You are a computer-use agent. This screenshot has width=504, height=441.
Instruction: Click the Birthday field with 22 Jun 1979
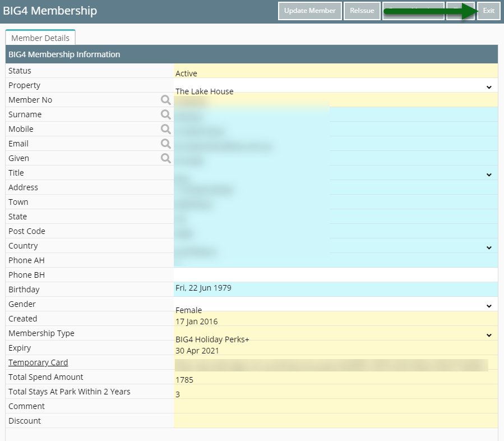(x=336, y=290)
